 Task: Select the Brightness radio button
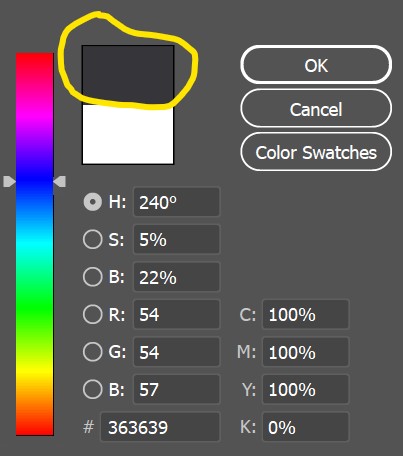92,277
